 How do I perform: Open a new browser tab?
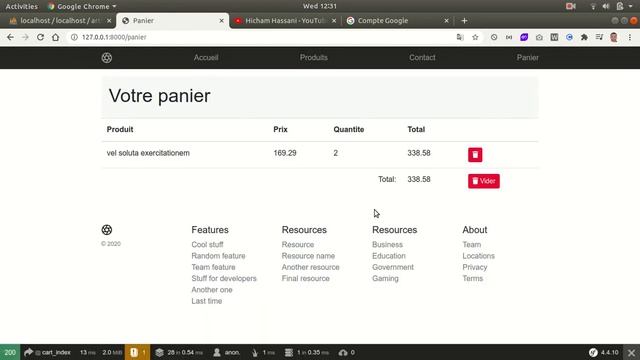(464, 21)
